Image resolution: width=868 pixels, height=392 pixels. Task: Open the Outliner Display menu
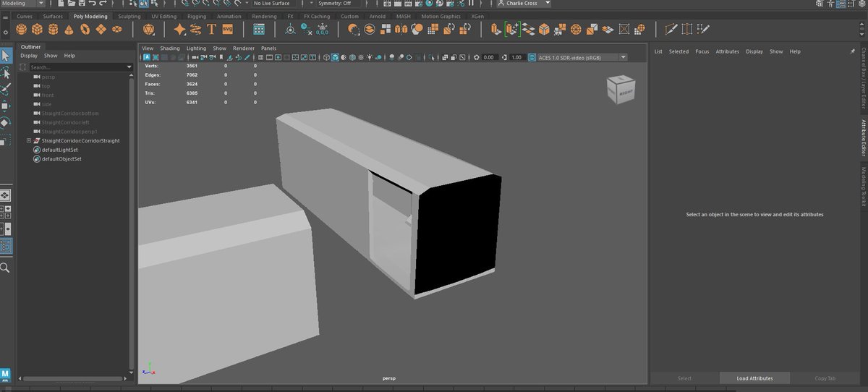click(x=29, y=56)
